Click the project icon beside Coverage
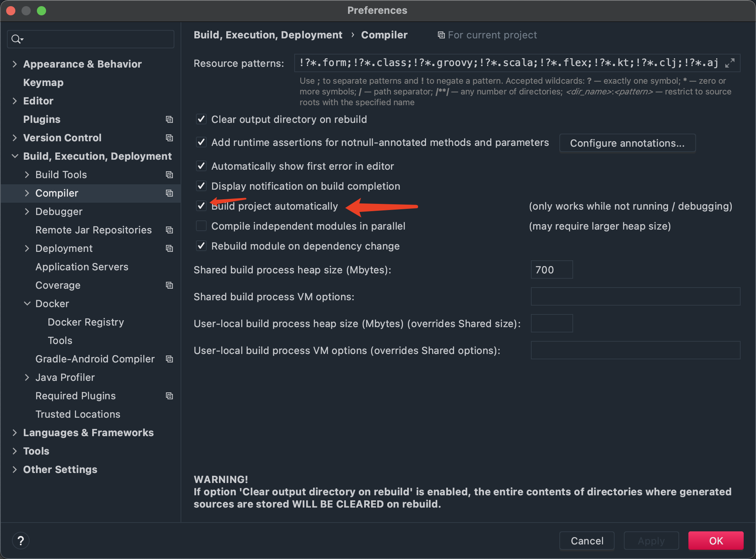The image size is (756, 559). (x=169, y=285)
